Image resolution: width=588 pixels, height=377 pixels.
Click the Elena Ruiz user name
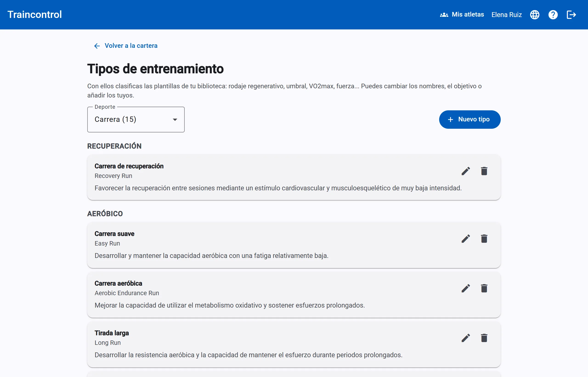(x=506, y=15)
